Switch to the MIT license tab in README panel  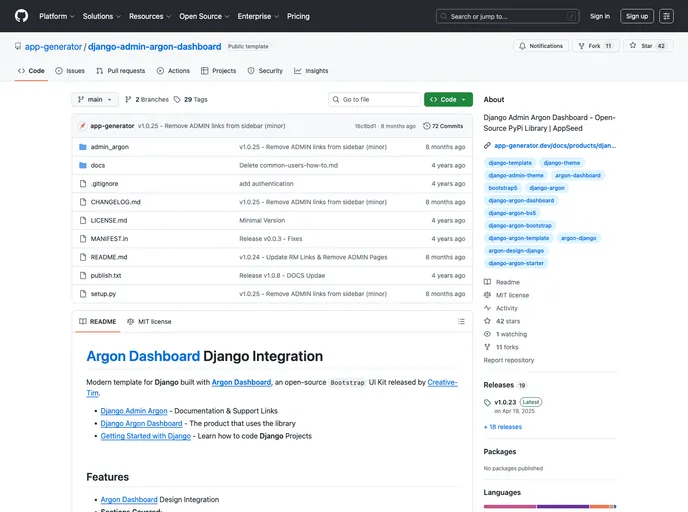tap(149, 322)
